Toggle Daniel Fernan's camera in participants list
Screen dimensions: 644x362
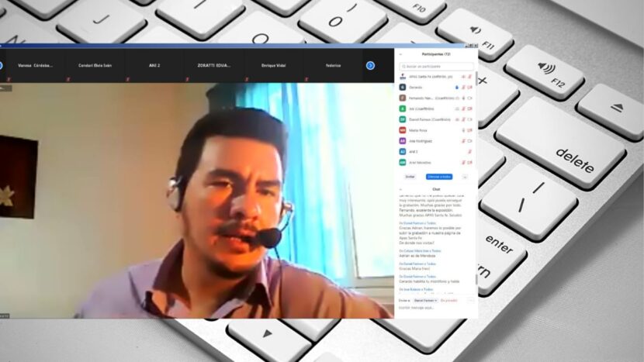pyautogui.click(x=470, y=119)
